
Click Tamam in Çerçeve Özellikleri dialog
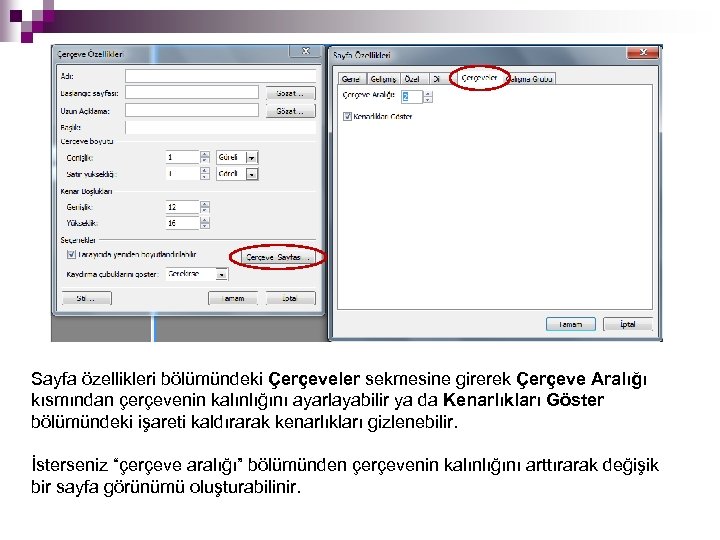[x=233, y=298]
